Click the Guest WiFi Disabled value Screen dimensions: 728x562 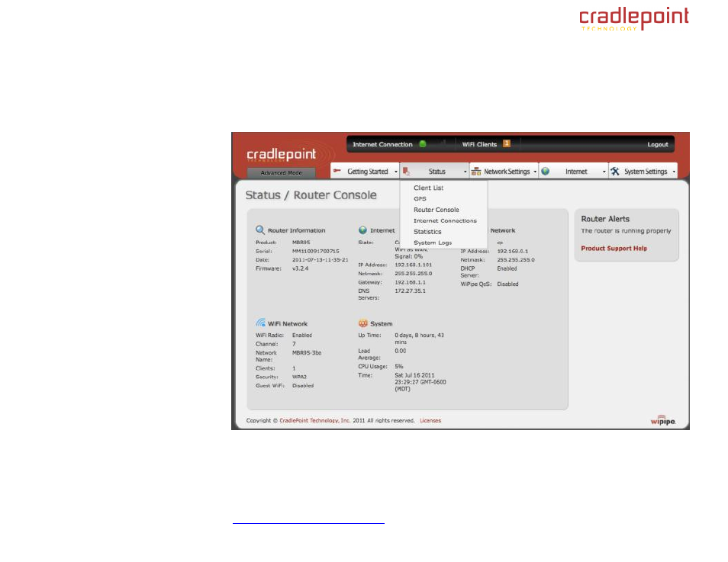[303, 386]
